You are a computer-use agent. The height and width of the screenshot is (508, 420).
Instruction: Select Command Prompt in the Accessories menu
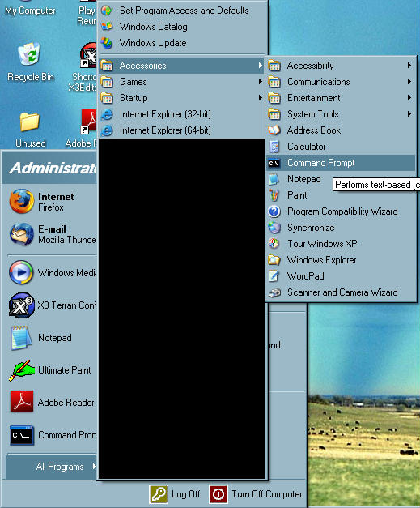pyautogui.click(x=341, y=163)
